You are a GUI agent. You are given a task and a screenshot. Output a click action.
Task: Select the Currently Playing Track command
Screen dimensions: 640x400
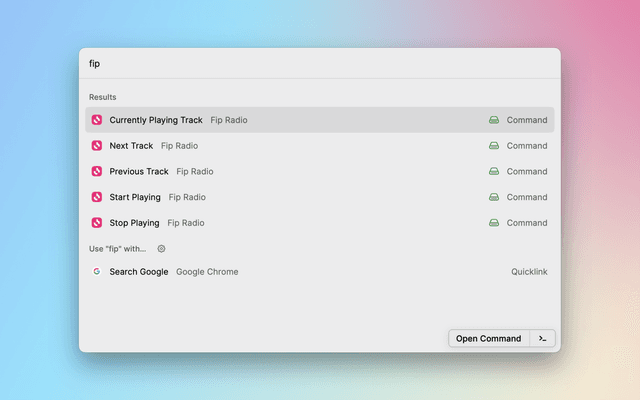[x=156, y=120]
